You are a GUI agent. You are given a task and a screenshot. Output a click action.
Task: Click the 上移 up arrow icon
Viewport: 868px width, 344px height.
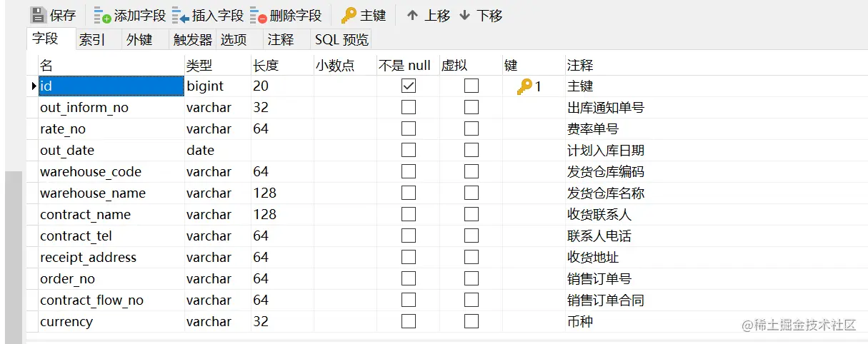click(x=412, y=15)
